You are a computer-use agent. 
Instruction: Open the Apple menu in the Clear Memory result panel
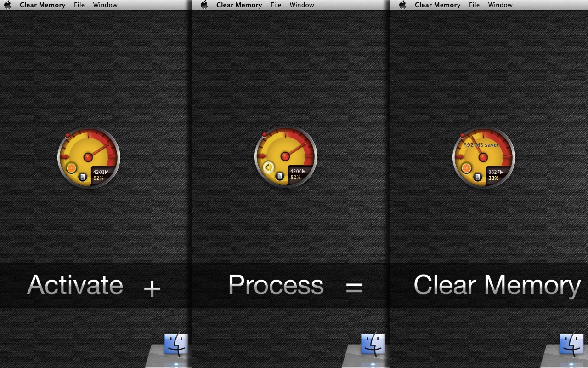403,5
